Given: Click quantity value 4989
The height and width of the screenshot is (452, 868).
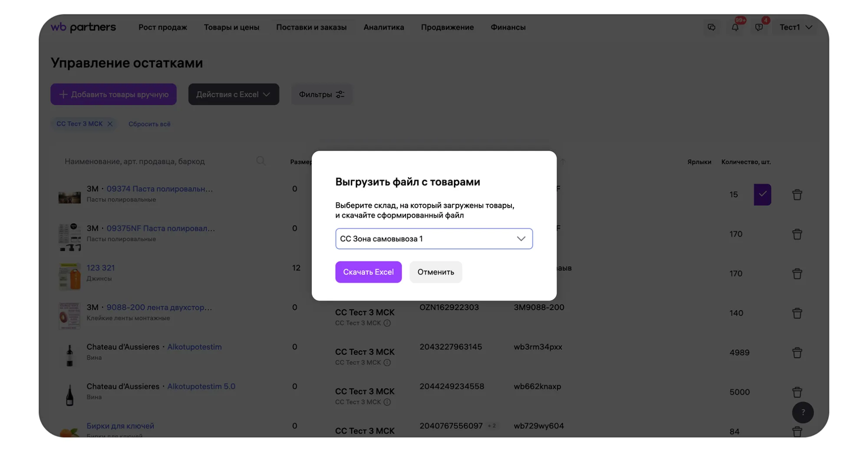Looking at the screenshot, I should 739,353.
